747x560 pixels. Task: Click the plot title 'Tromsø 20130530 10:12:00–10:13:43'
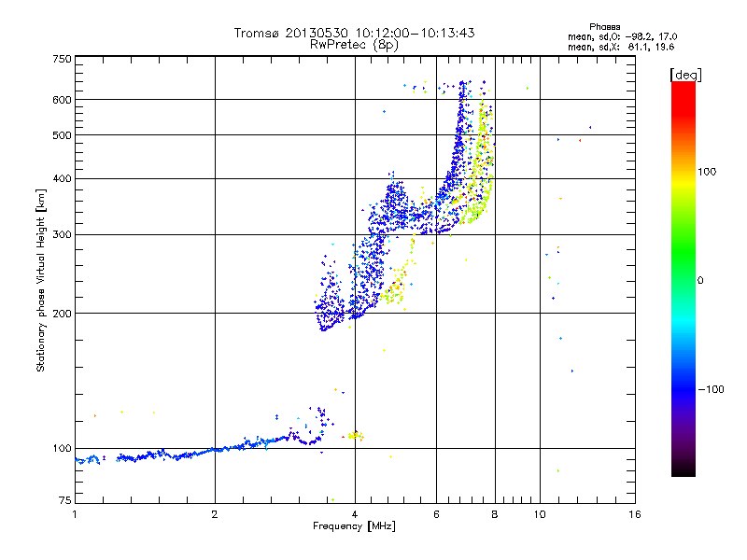[x=354, y=33]
